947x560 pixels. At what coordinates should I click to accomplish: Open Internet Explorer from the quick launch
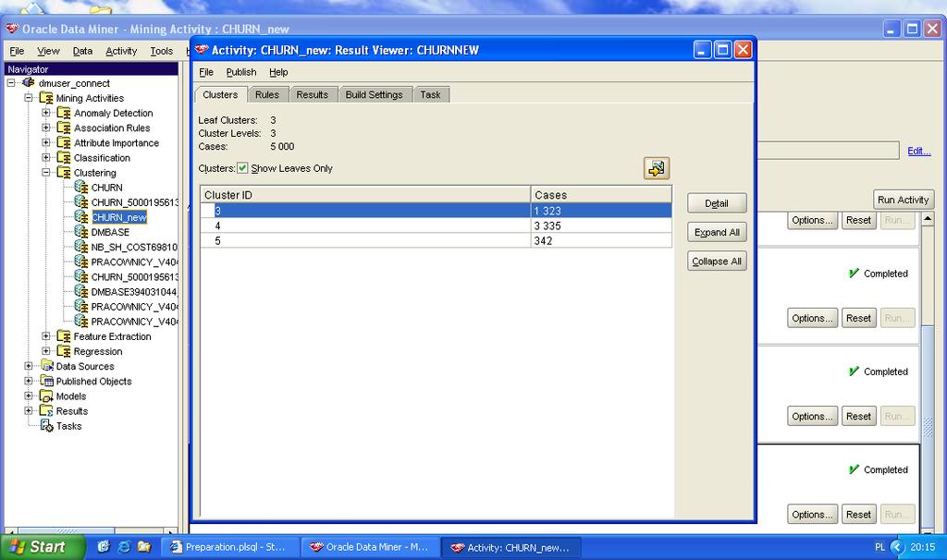pos(124,547)
